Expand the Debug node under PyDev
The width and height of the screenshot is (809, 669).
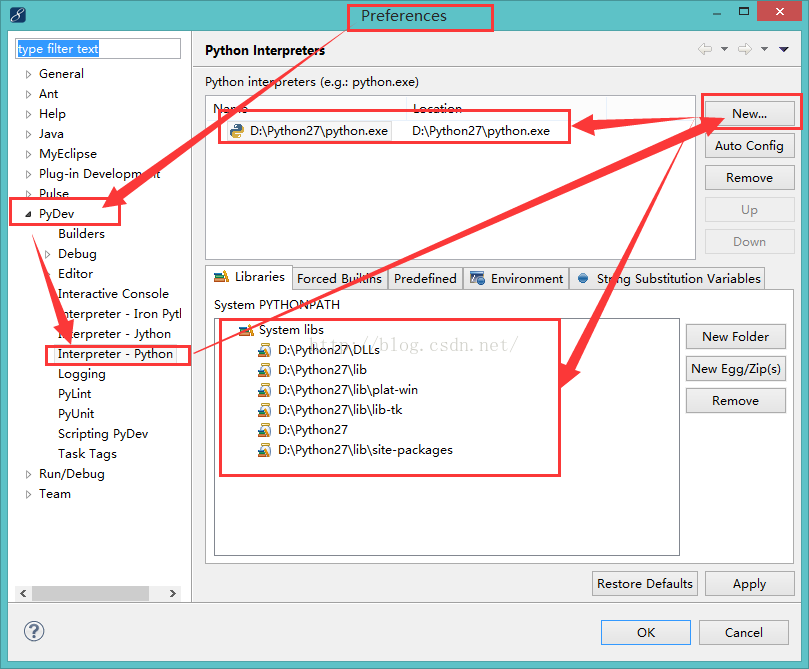coord(47,254)
